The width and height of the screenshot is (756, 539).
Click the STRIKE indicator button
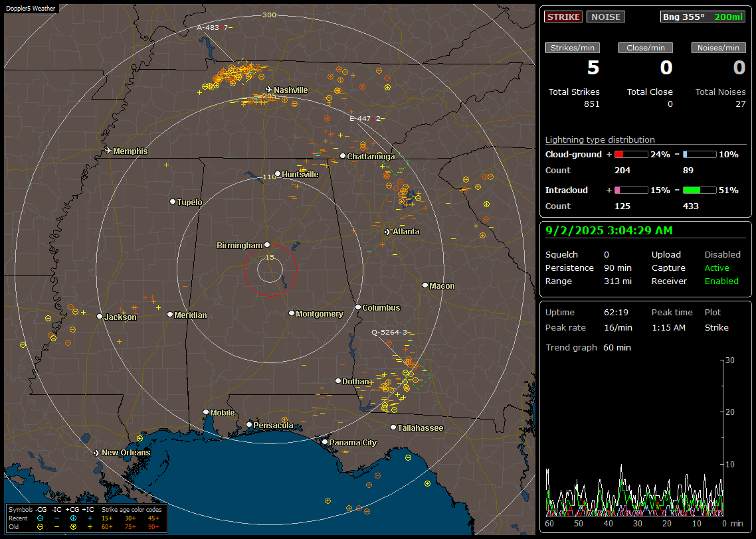click(563, 17)
